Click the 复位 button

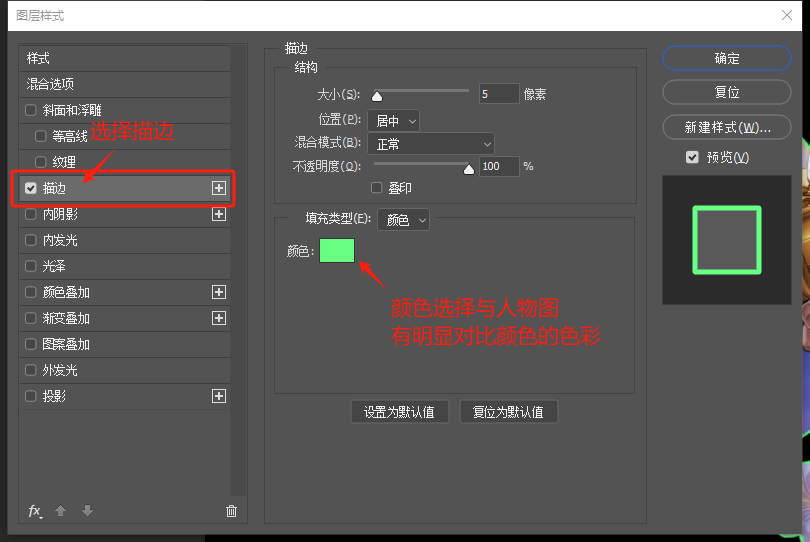(x=727, y=92)
